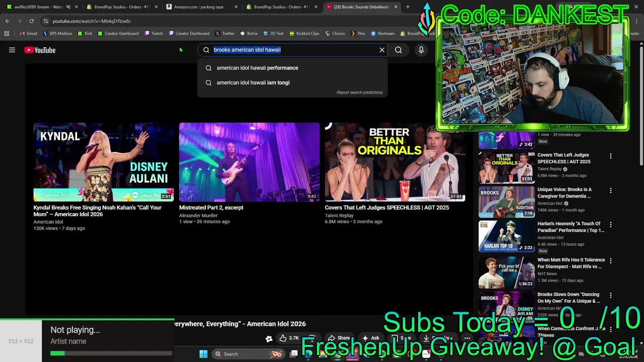The height and width of the screenshot is (362, 644).
Task: Start voice search with the microphone icon
Action: (421, 50)
